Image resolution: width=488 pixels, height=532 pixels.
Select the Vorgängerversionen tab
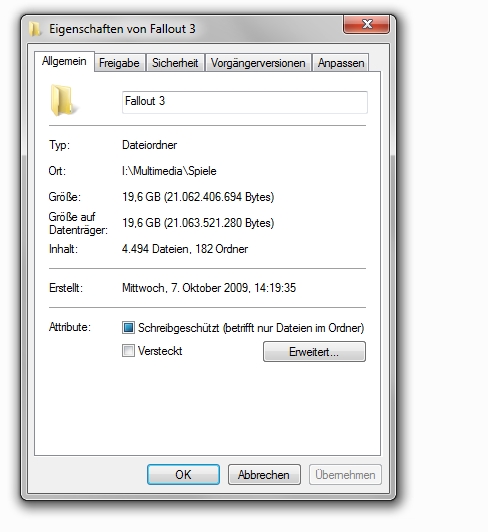coord(258,63)
